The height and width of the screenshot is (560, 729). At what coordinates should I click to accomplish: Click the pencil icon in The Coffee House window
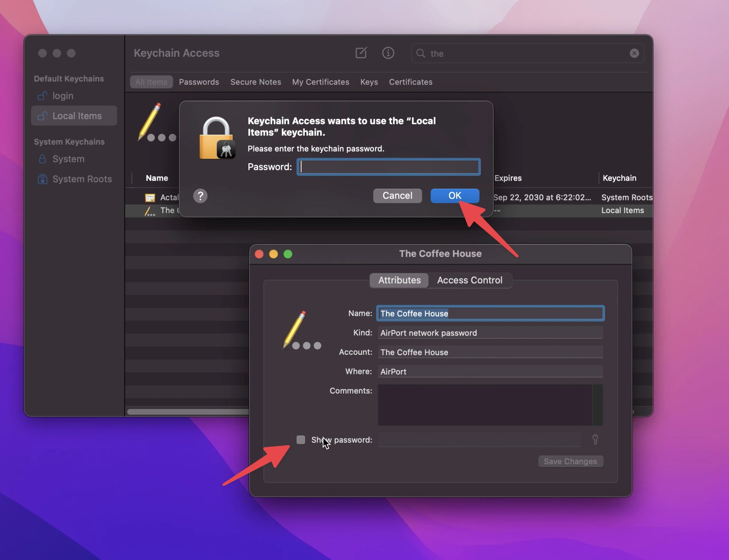click(302, 330)
